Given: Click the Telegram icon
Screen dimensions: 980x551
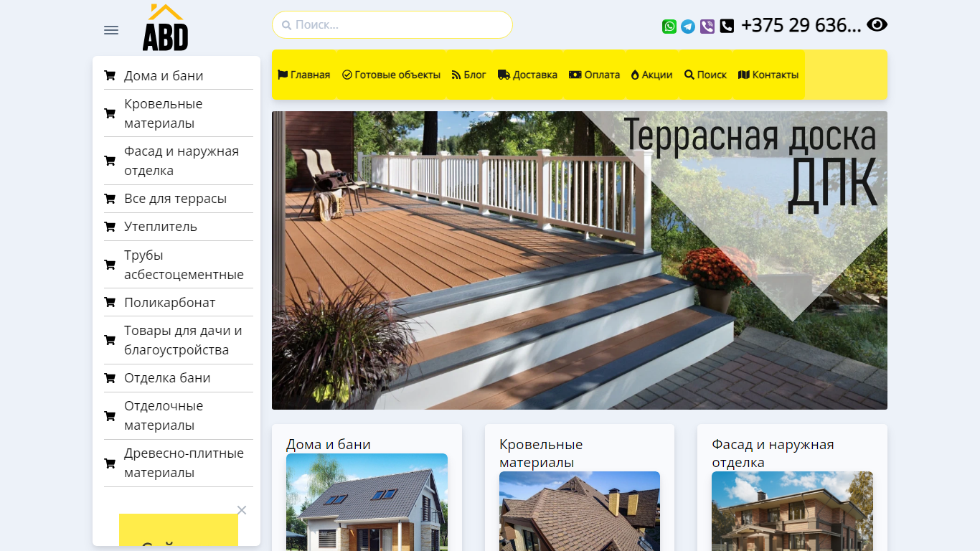Looking at the screenshot, I should tap(688, 27).
